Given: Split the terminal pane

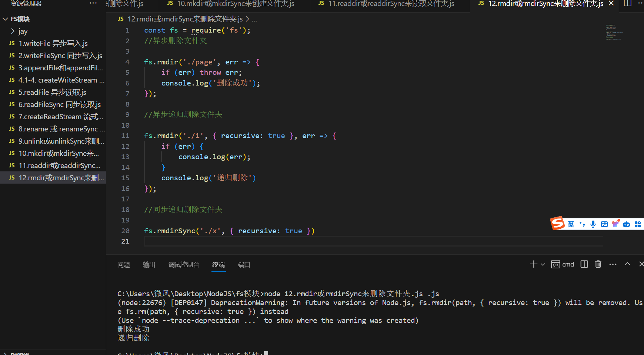Looking at the screenshot, I should 584,264.
